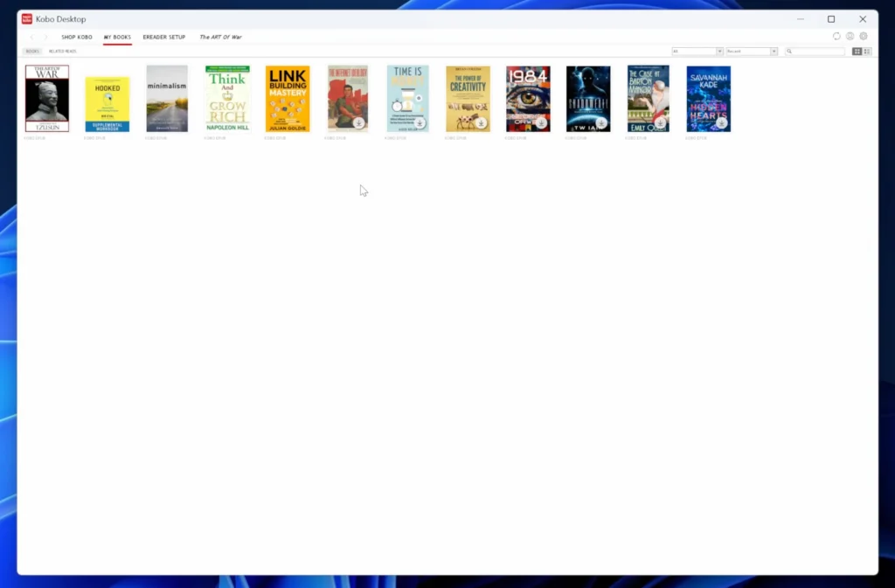The height and width of the screenshot is (588, 895).
Task: Open the Shop Kobo tab
Action: [x=77, y=37]
